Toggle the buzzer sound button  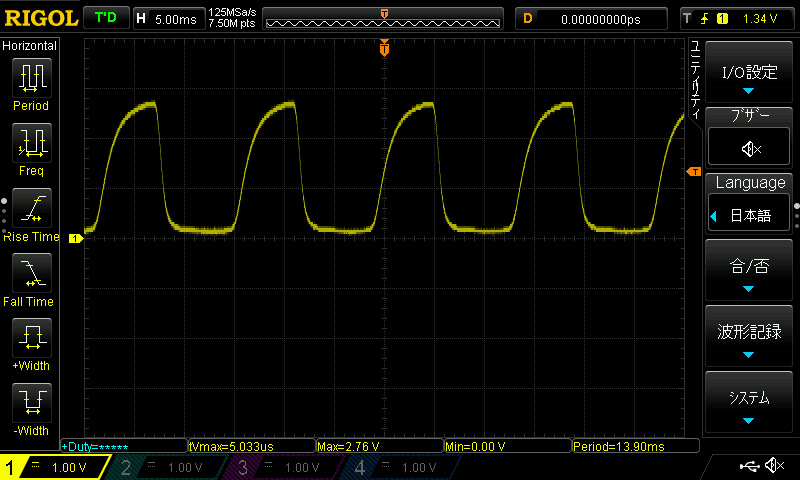(x=749, y=148)
